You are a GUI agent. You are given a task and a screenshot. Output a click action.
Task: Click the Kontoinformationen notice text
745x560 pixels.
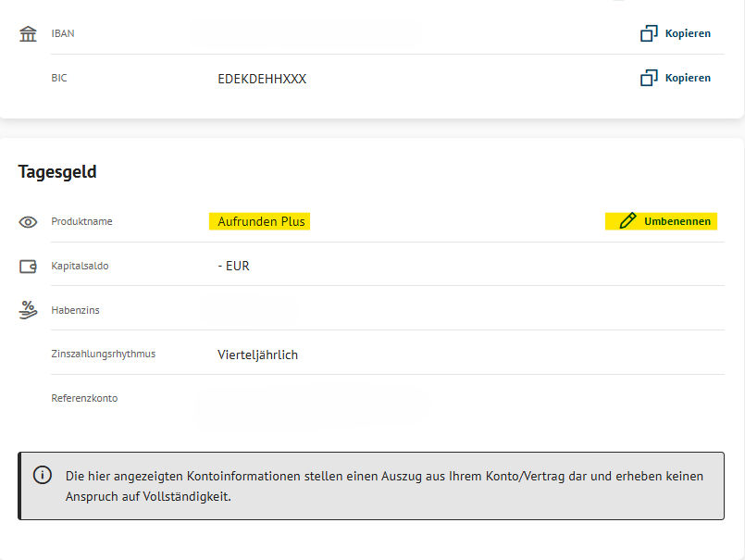[384, 486]
